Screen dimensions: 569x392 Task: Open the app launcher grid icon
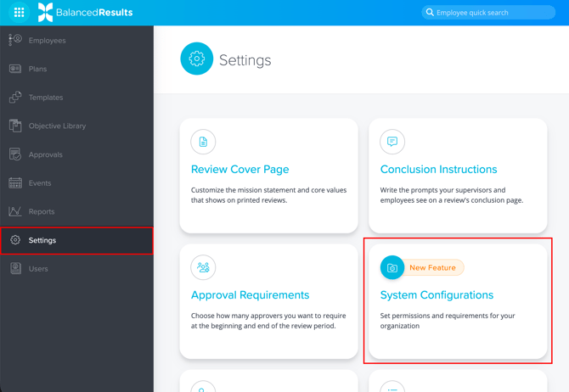point(19,13)
